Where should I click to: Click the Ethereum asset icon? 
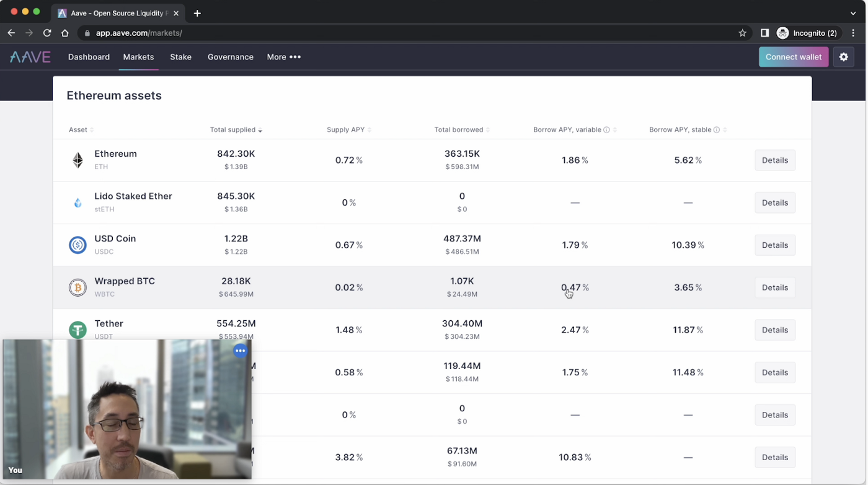pyautogui.click(x=77, y=160)
